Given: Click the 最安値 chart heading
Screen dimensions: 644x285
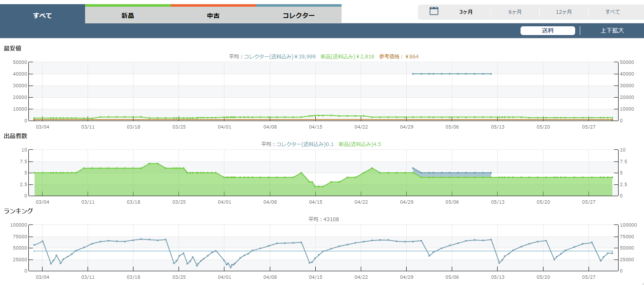Looking at the screenshot, I should 13,48.
